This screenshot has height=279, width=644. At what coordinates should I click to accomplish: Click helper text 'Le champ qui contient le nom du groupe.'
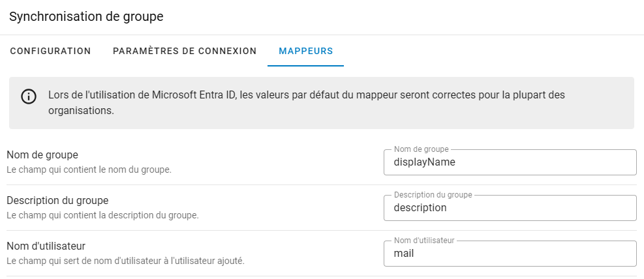(x=89, y=169)
